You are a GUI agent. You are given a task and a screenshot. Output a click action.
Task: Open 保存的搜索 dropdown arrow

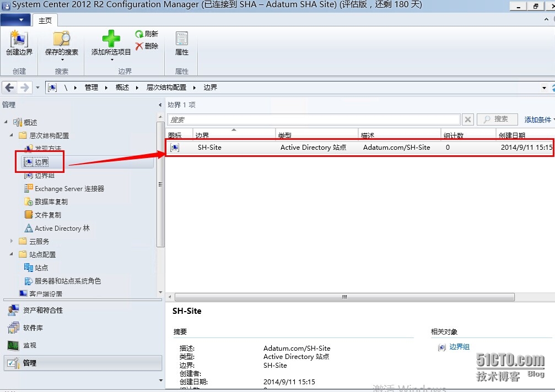[62, 60]
